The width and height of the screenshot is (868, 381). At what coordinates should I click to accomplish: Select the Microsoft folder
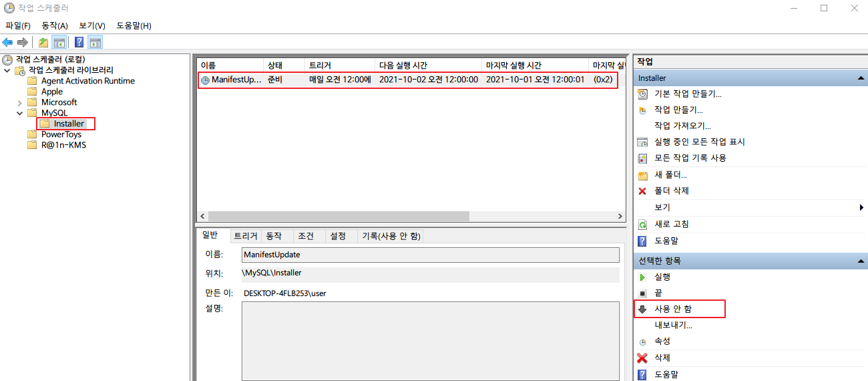59,102
